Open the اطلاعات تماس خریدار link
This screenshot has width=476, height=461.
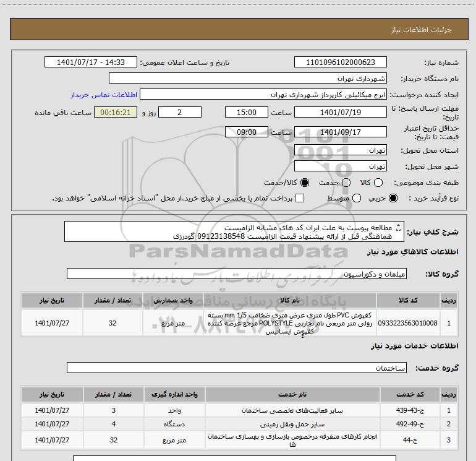coord(104,95)
